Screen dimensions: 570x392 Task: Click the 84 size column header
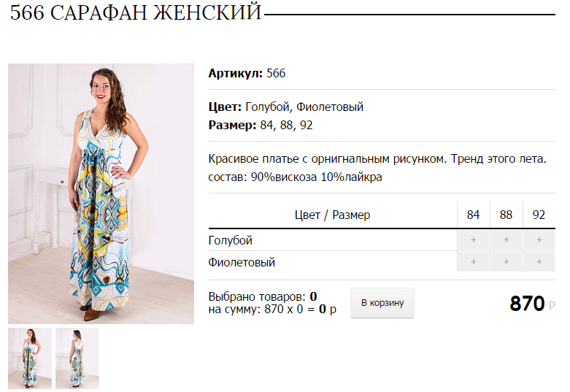tap(474, 215)
